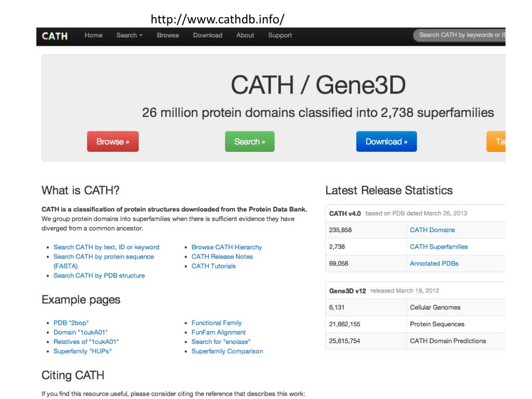The image size is (532, 399).
Task: Select the 21,662,155 Protein Sequences count
Action: [344, 324]
